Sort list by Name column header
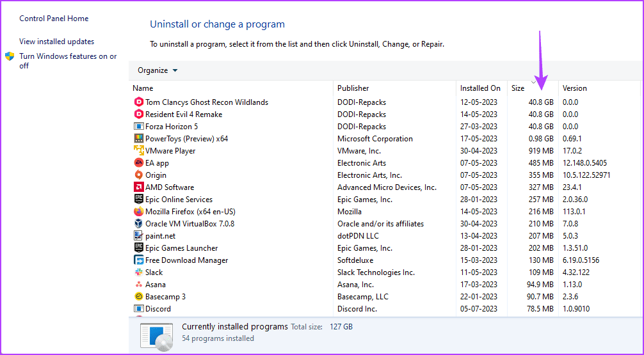 tap(143, 88)
